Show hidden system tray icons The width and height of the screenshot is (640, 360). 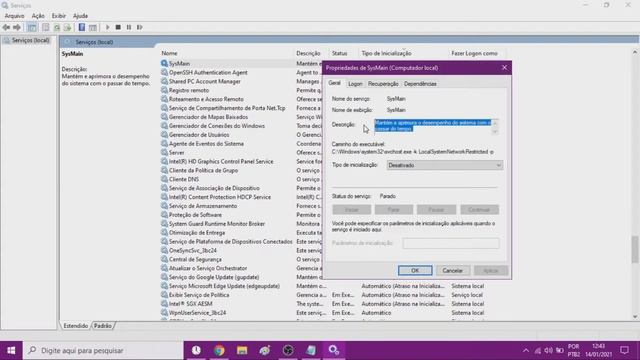[526, 351]
